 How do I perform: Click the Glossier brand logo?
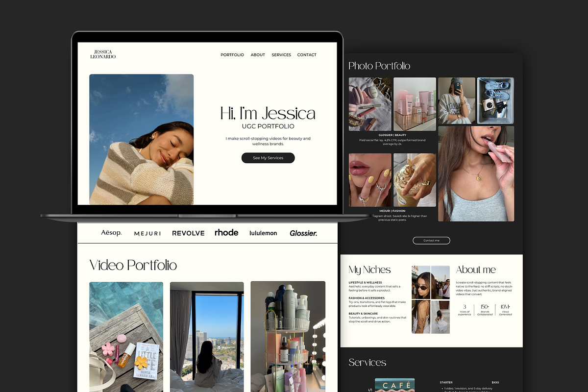click(x=303, y=233)
